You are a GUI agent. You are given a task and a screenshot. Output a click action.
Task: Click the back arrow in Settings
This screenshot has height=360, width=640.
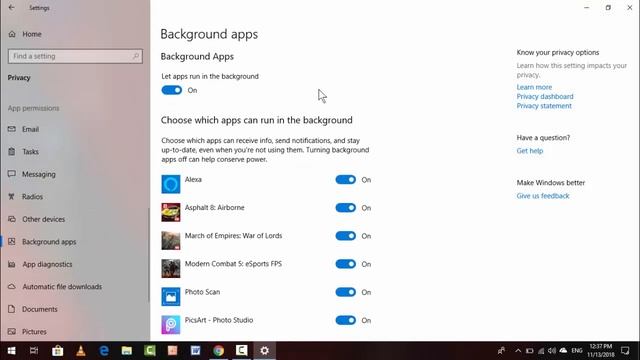click(11, 7)
